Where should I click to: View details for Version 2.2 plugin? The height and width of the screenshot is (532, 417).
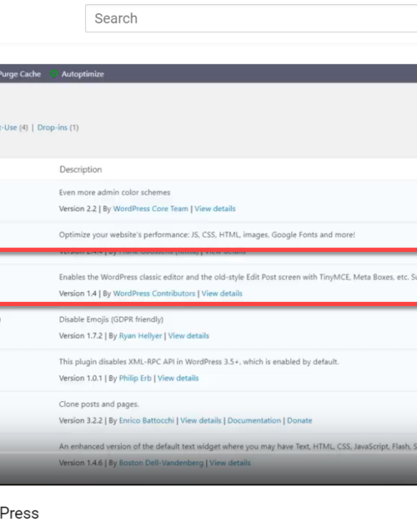(x=215, y=209)
